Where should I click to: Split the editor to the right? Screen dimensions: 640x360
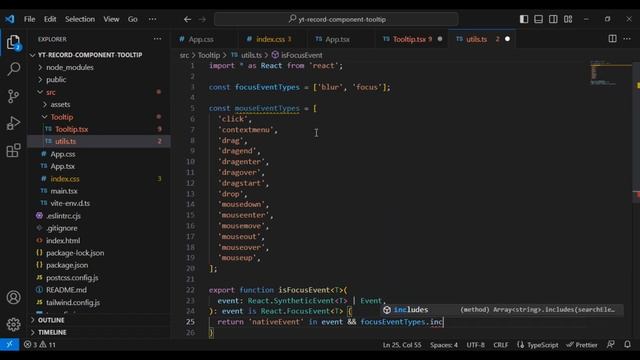click(x=612, y=39)
